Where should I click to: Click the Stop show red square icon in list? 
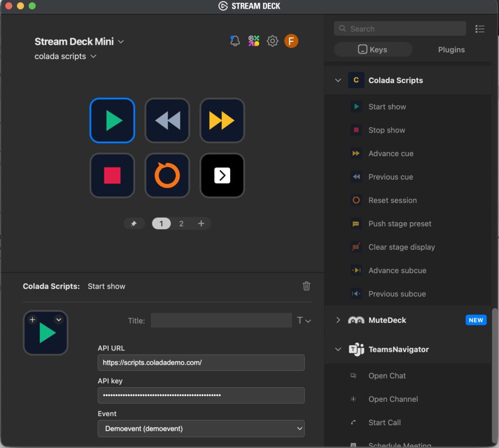pyautogui.click(x=356, y=130)
